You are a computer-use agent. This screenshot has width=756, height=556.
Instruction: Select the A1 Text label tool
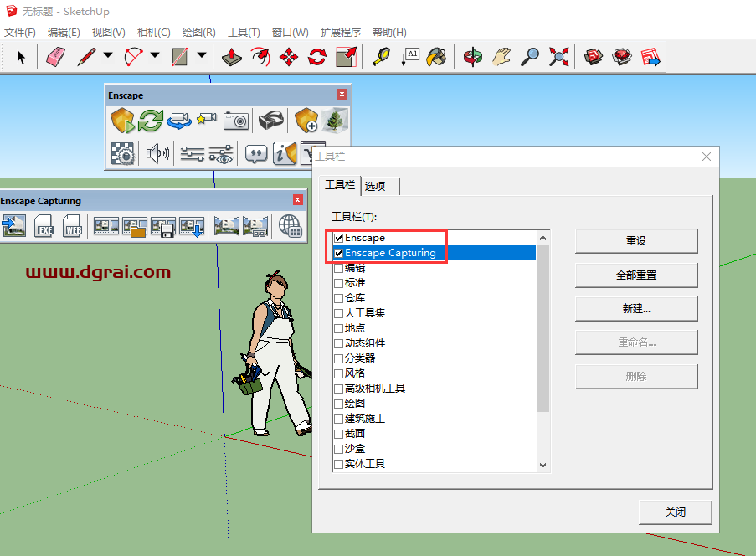(410, 57)
